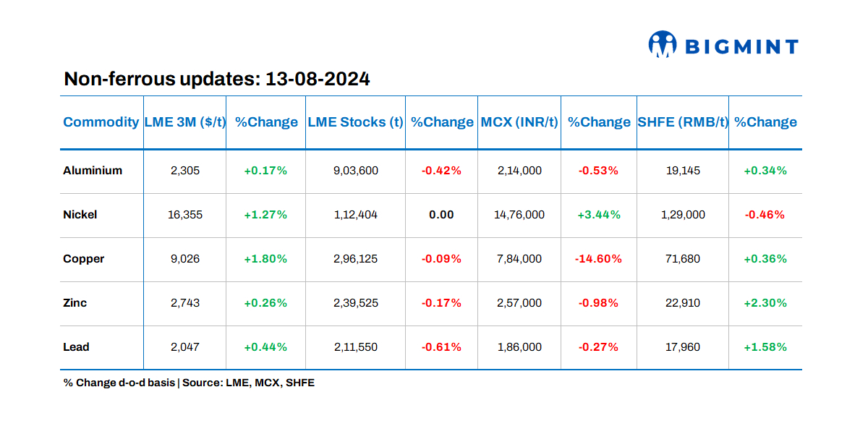Image resolution: width=868 pixels, height=434 pixels.
Task: Click the BigMint logo icon
Action: pos(662,45)
